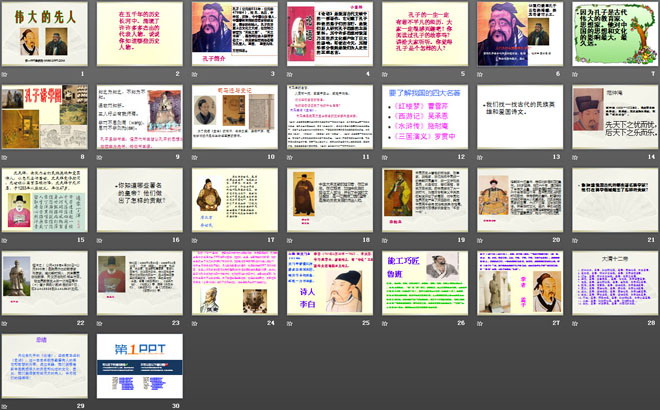Open slide 11 dense text thumbnail
Image resolution: width=660 pixels, height=410 pixels.
pyautogui.click(x=330, y=117)
